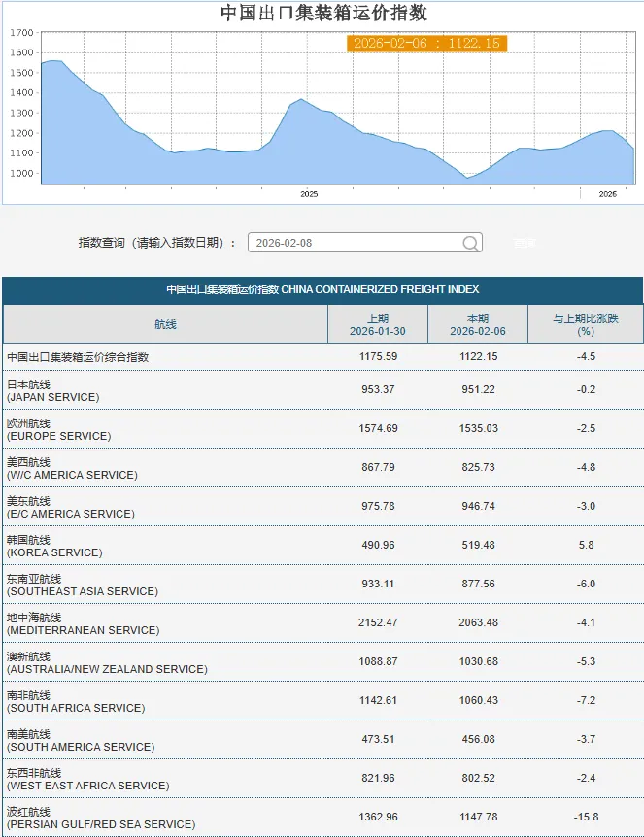
Task: Click the W/C AMERICA SERVICE route row
Action: 323,468
